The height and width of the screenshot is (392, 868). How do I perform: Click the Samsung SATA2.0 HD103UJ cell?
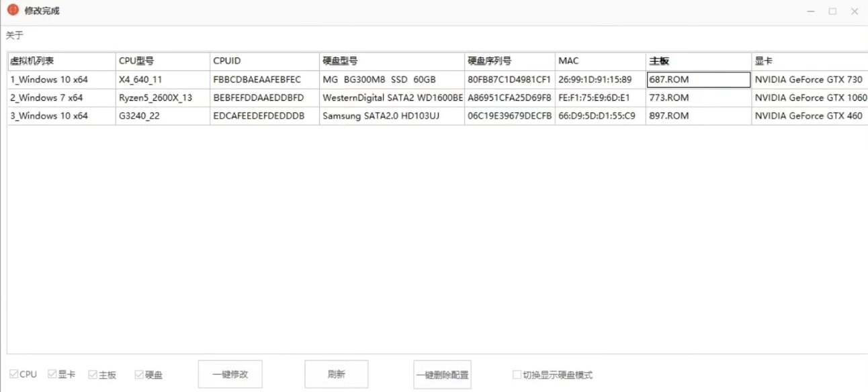(x=392, y=115)
